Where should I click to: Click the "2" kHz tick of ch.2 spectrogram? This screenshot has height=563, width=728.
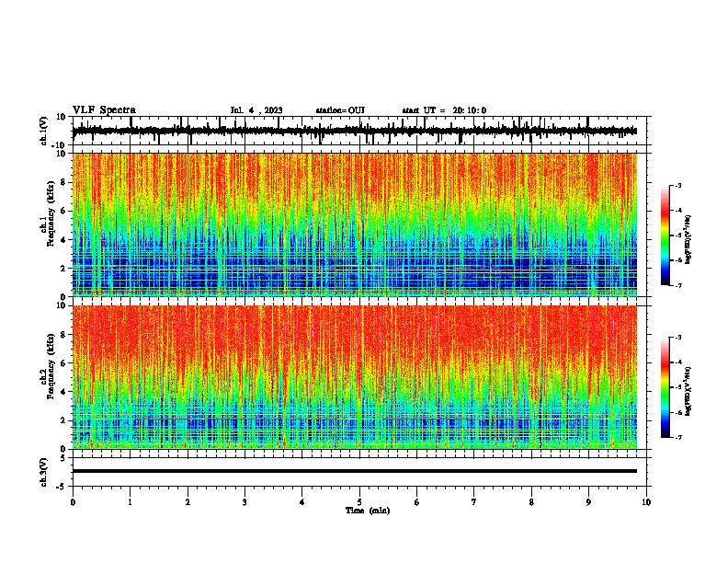[x=63, y=420]
